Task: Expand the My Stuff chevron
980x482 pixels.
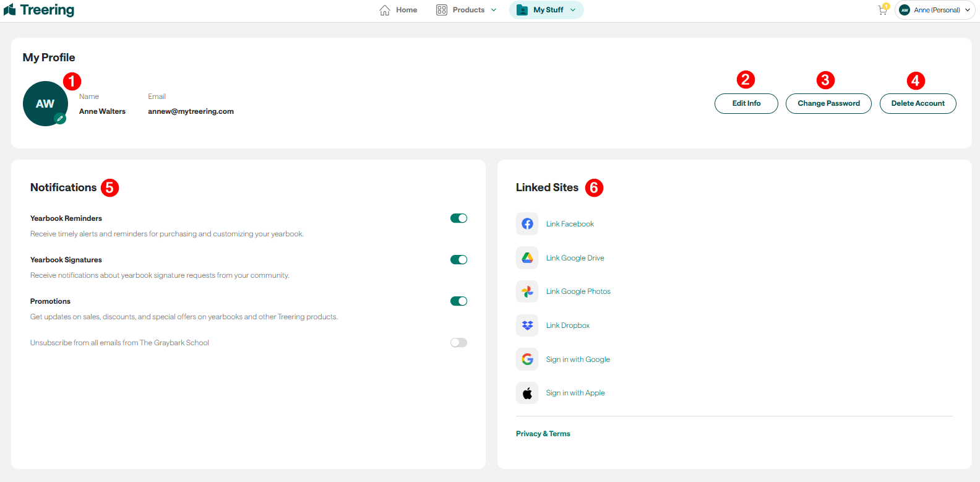Action: pos(573,10)
